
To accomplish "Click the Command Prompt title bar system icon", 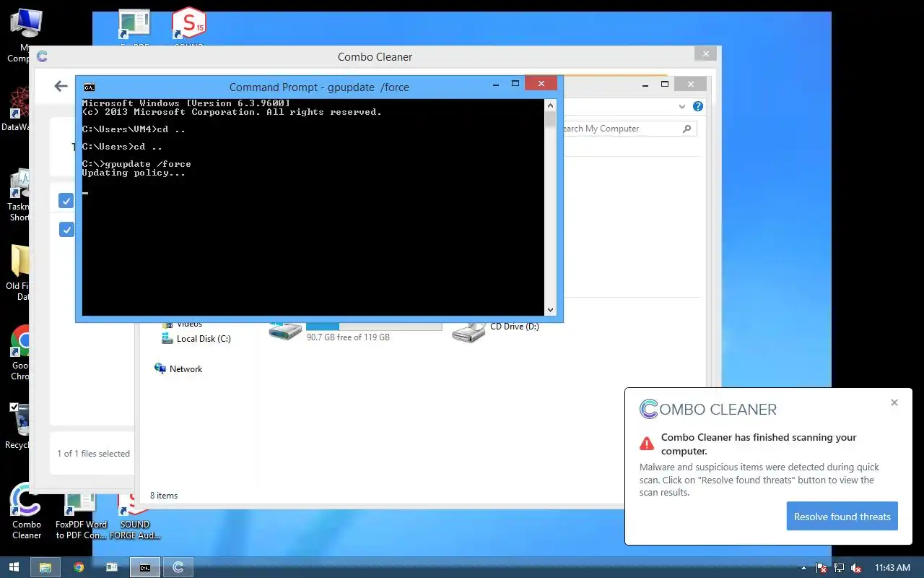I will point(90,87).
